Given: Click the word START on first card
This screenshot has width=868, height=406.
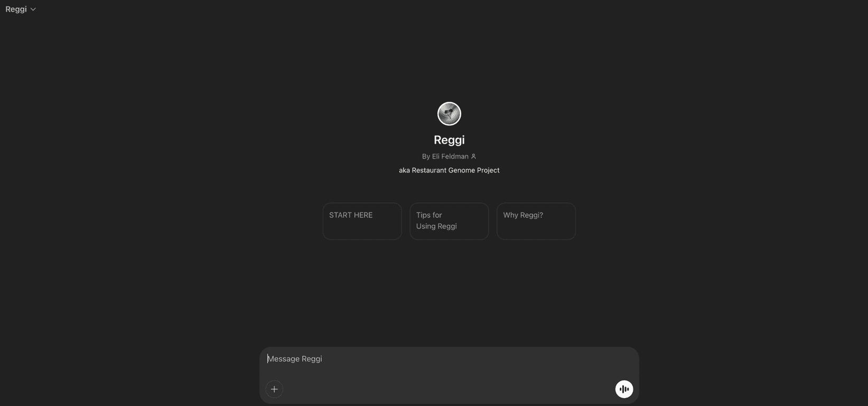Looking at the screenshot, I should tap(340, 215).
